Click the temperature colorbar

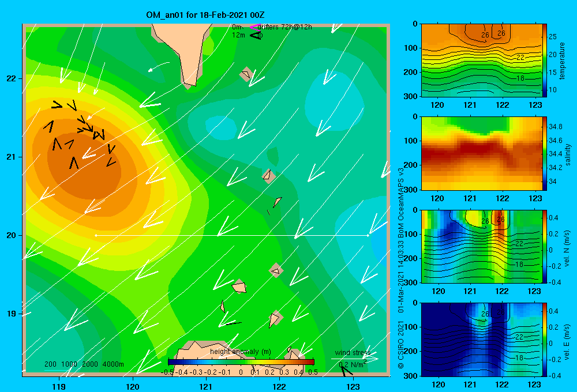click(x=544, y=61)
